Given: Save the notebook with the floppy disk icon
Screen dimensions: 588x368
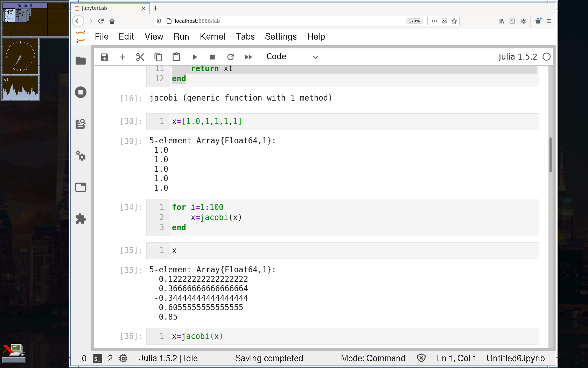Looking at the screenshot, I should click(x=104, y=57).
